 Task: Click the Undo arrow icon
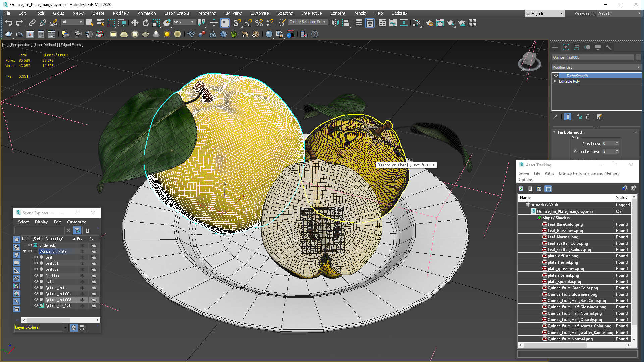coord(9,23)
